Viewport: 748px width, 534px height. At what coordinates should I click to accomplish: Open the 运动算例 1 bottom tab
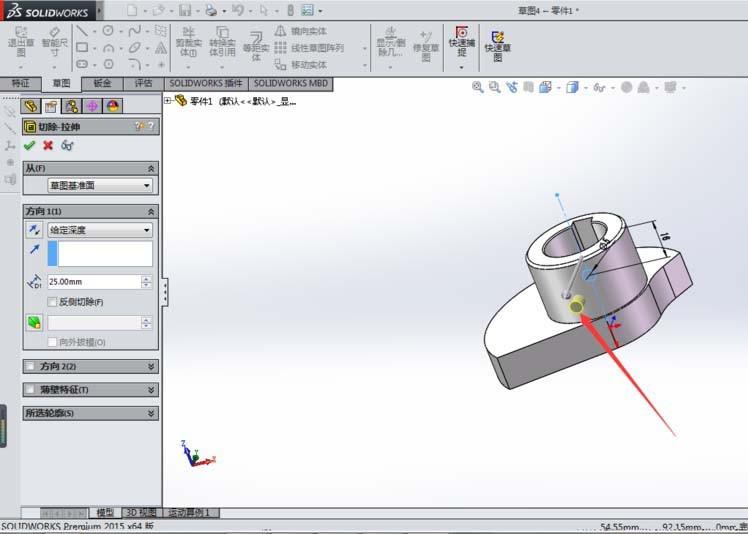coord(190,513)
